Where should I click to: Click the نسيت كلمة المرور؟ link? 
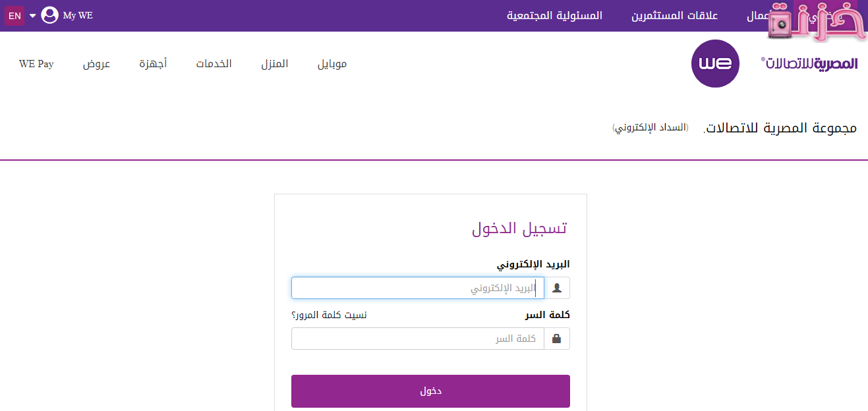[331, 315]
